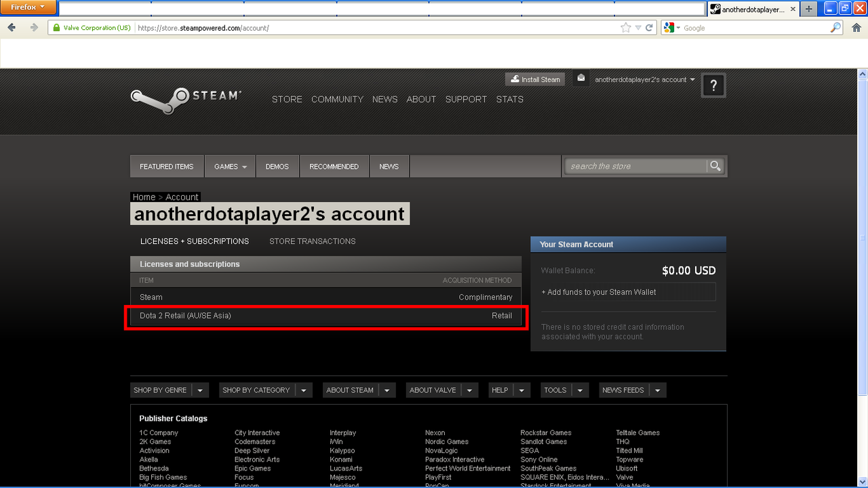Select the RECOMMENDED tab
868x488 pixels.
pyautogui.click(x=334, y=166)
